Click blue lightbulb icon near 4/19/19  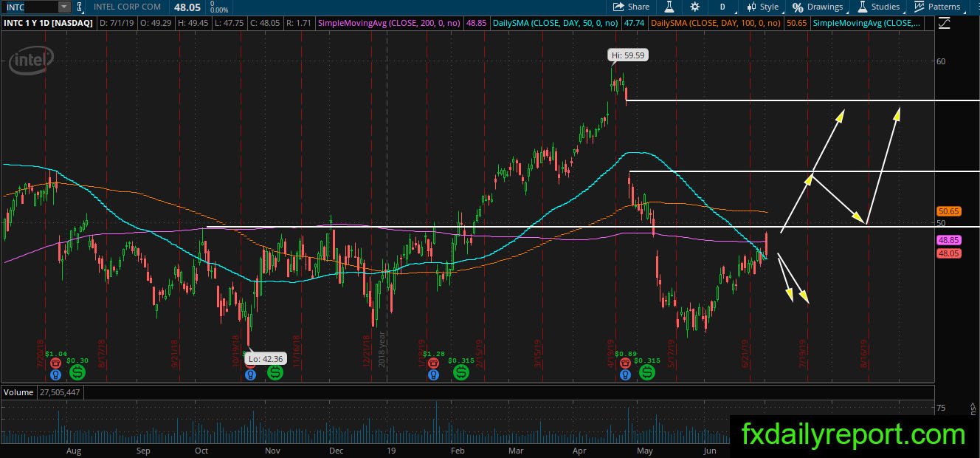pos(626,375)
